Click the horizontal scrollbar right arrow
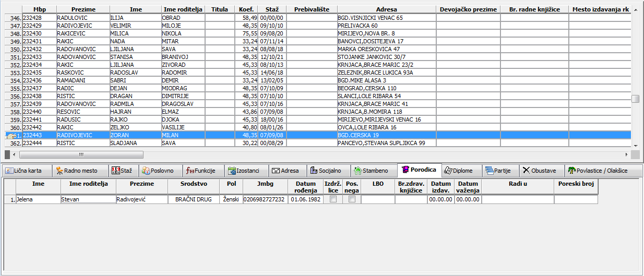Viewport: 644px width, 276px height. click(627, 155)
